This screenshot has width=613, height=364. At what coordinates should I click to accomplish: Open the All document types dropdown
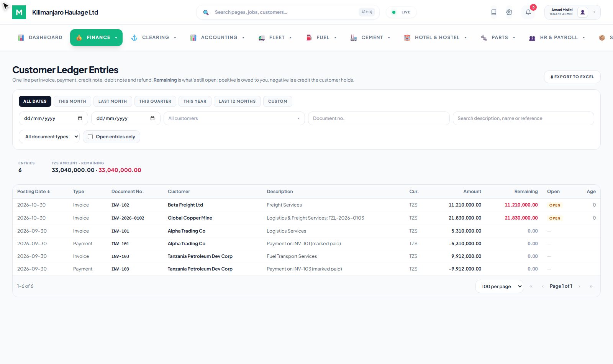49,137
